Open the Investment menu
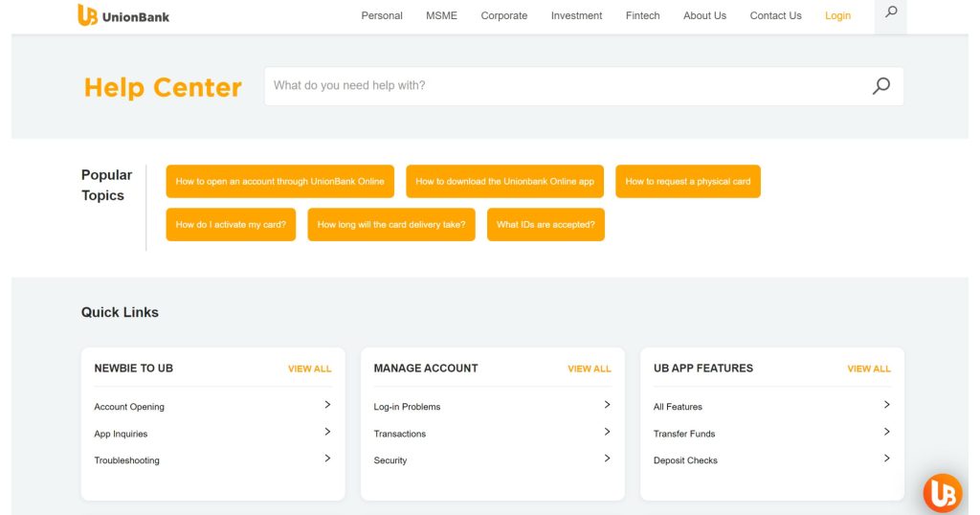 pos(576,15)
